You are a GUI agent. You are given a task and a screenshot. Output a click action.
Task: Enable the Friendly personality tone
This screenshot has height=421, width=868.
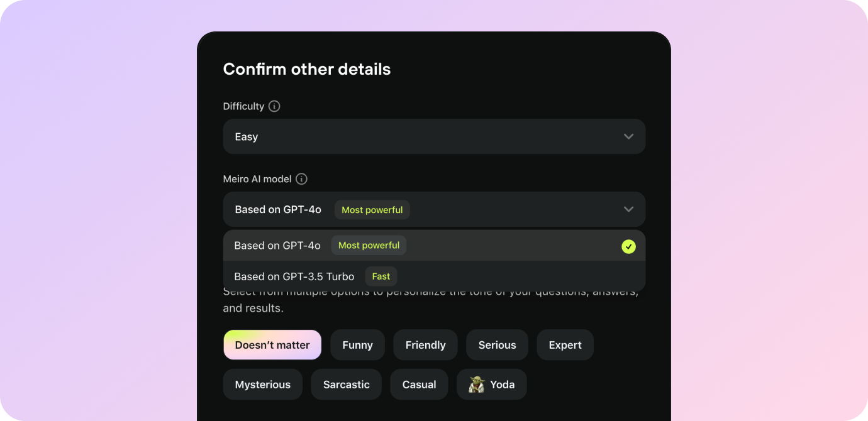pos(425,344)
